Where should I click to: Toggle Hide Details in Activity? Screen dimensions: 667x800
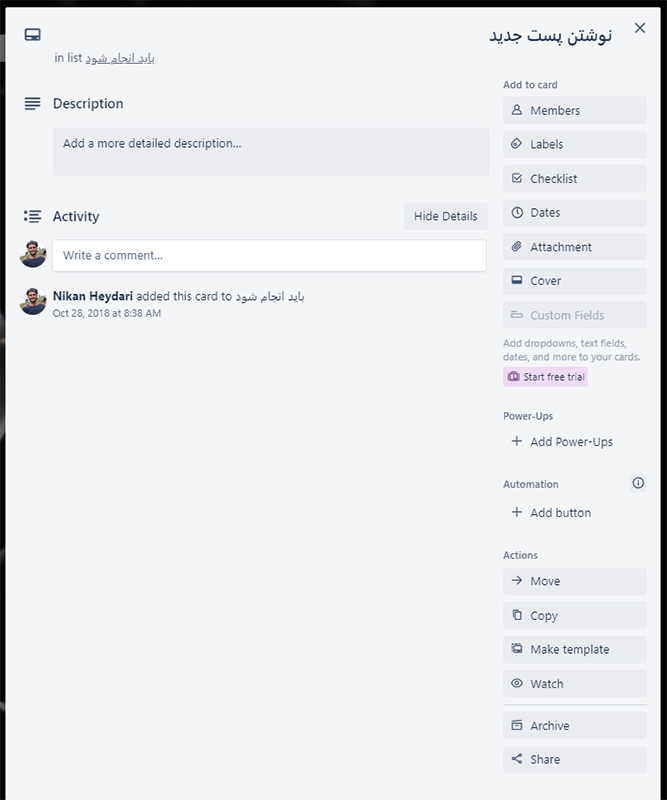[x=446, y=216]
